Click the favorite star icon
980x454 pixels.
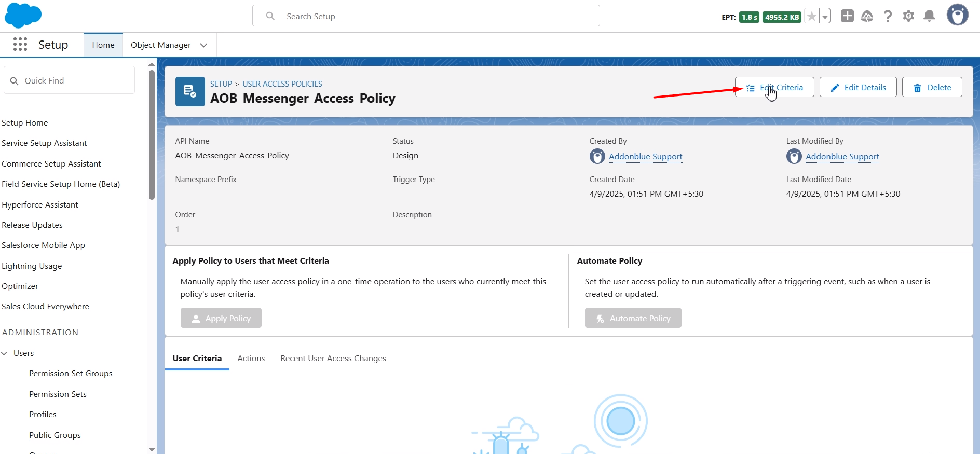pyautogui.click(x=812, y=17)
